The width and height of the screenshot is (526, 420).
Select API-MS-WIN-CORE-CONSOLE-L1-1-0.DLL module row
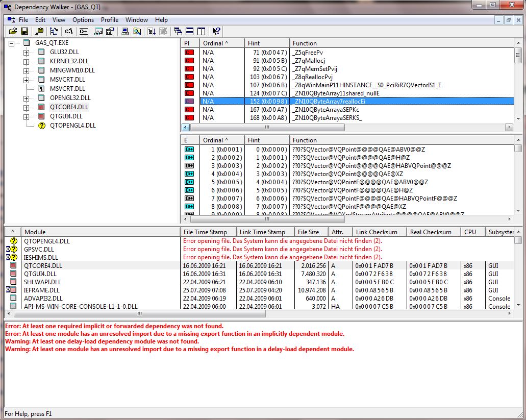[x=259, y=307]
